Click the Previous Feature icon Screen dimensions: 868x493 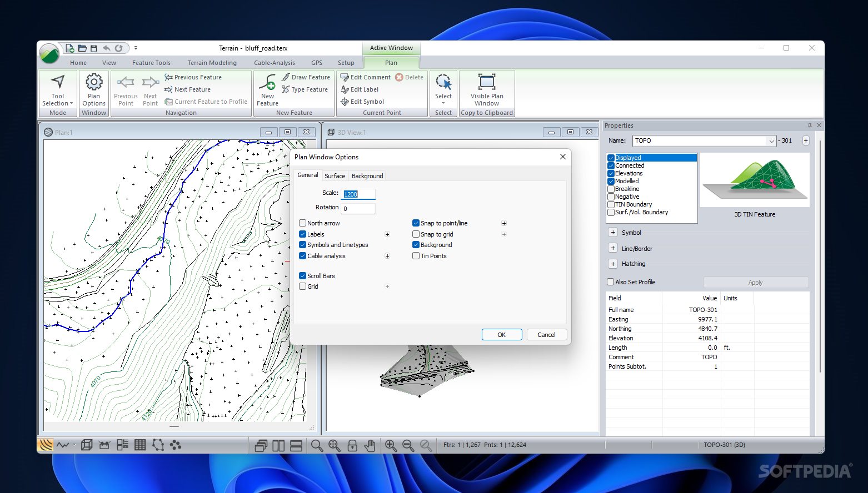tap(168, 77)
